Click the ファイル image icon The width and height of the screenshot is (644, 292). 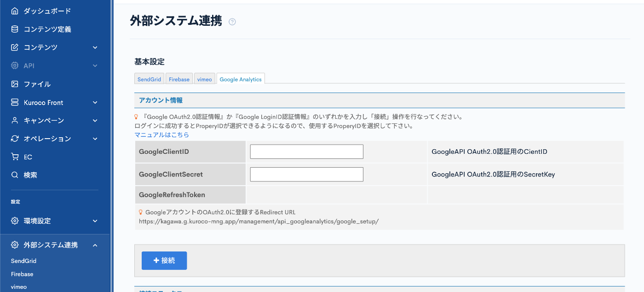click(x=15, y=84)
